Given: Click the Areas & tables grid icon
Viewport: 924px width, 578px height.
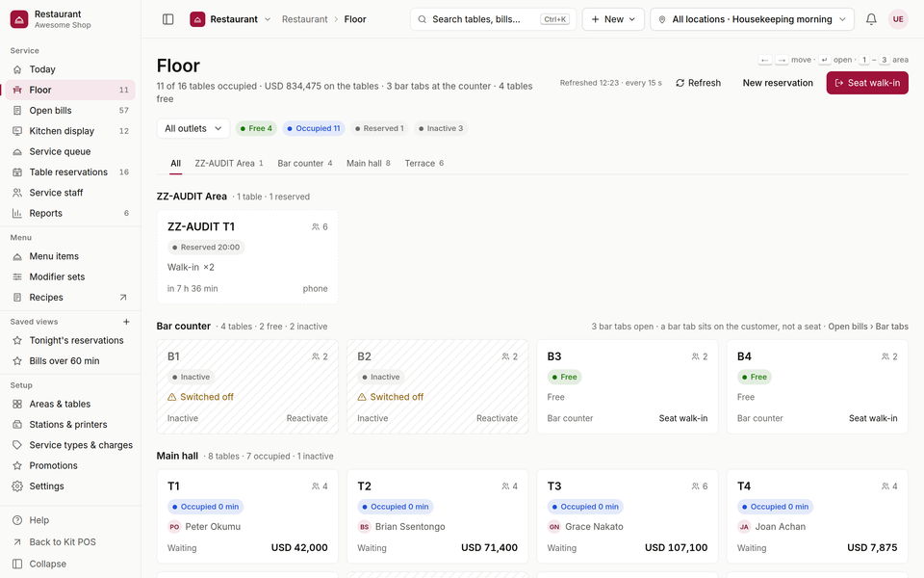Looking at the screenshot, I should pos(17,405).
